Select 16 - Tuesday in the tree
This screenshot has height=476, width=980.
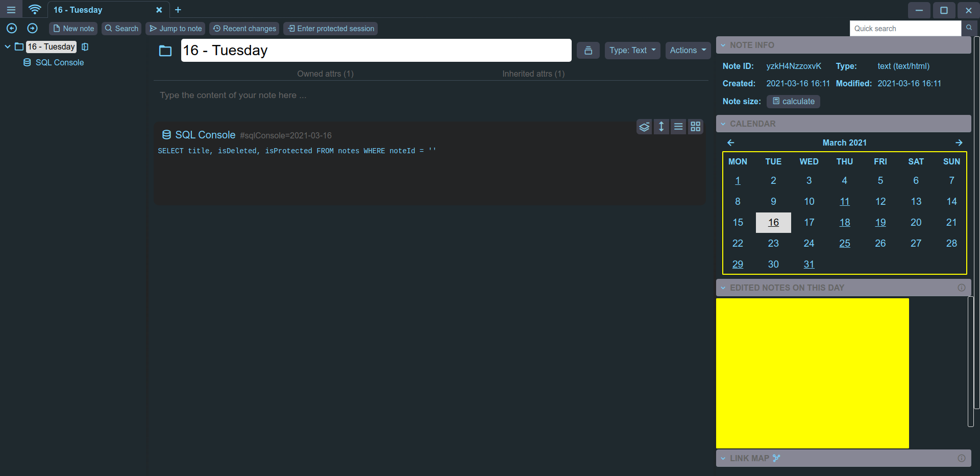[x=51, y=46]
